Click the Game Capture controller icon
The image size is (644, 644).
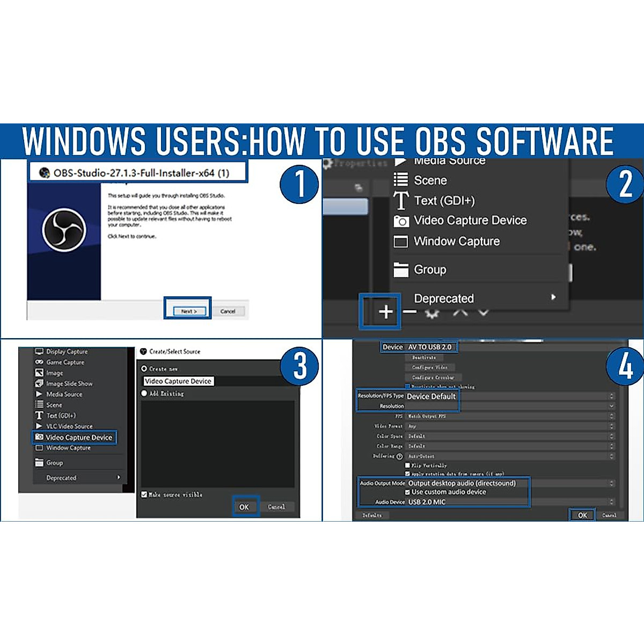[x=39, y=362]
